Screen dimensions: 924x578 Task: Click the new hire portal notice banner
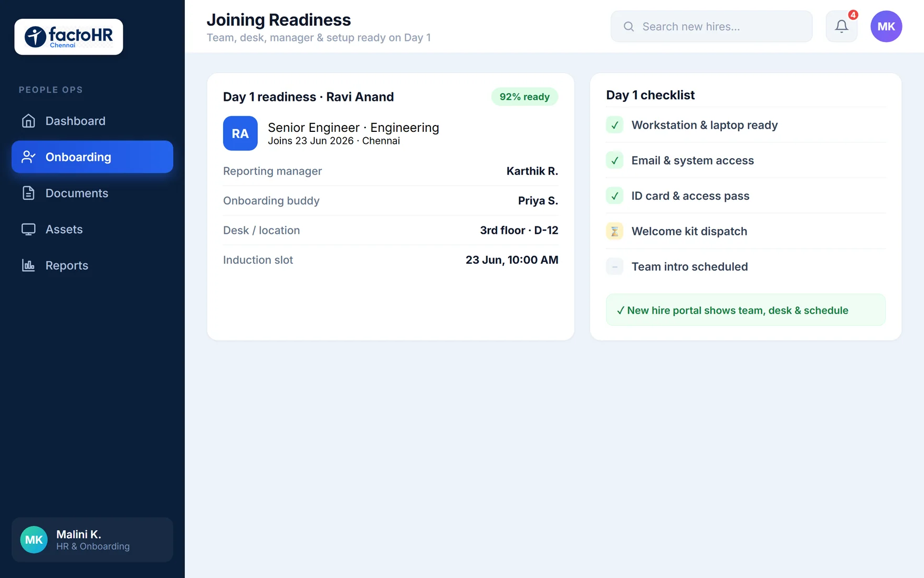(745, 310)
